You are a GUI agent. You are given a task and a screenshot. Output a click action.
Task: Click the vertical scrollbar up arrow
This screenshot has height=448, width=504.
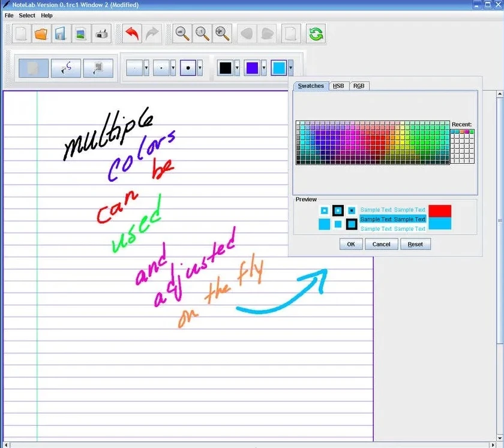[x=499, y=94]
